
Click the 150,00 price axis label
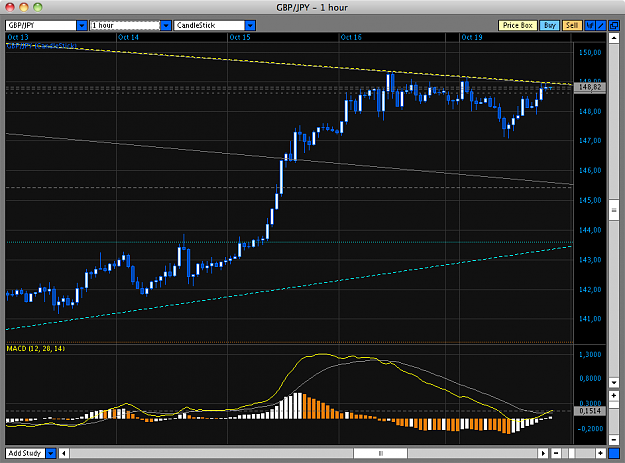tap(590, 52)
